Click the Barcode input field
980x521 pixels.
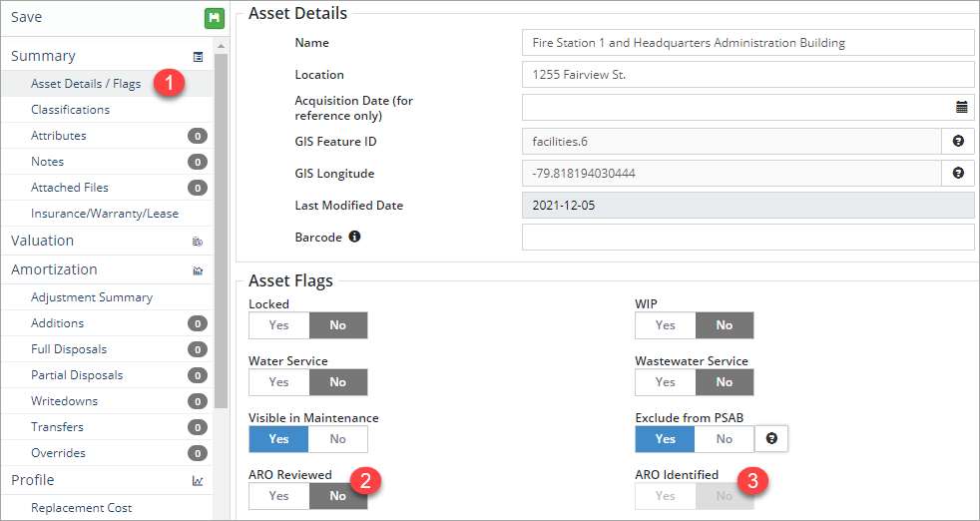pyautogui.click(x=746, y=238)
